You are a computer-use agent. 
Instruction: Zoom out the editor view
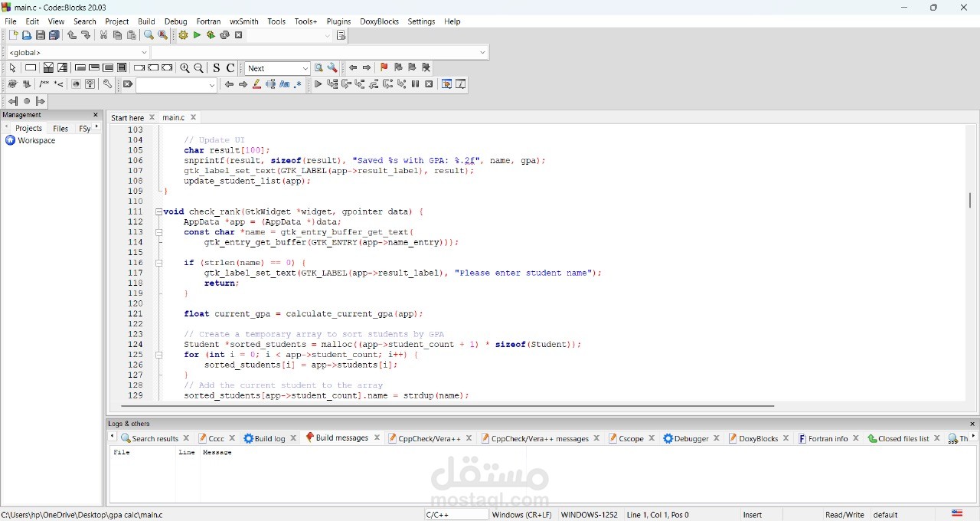point(199,68)
